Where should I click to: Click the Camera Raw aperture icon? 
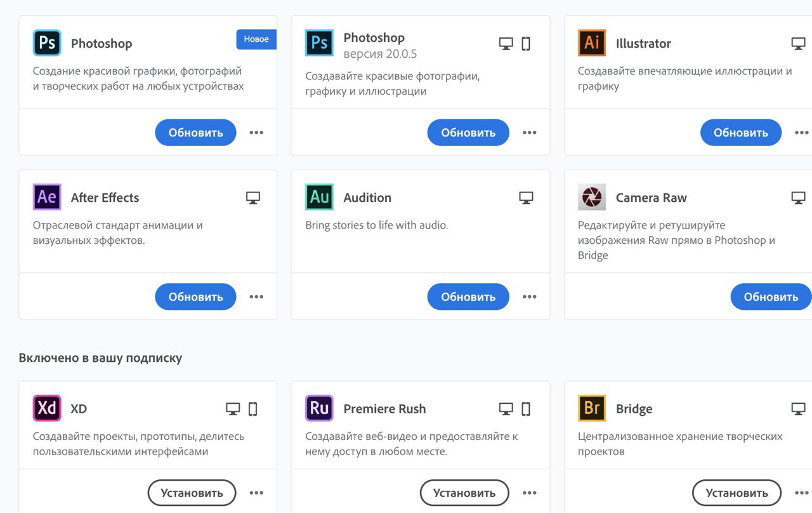[592, 197]
